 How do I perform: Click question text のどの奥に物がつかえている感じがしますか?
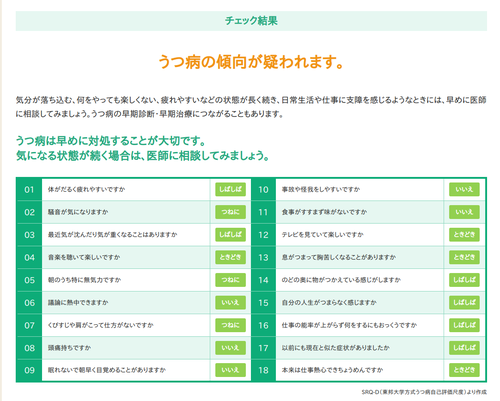(x=341, y=280)
